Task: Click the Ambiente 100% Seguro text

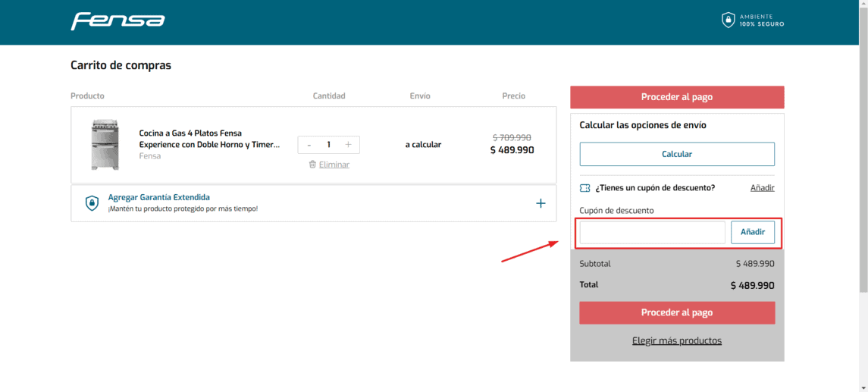Action: [762, 20]
